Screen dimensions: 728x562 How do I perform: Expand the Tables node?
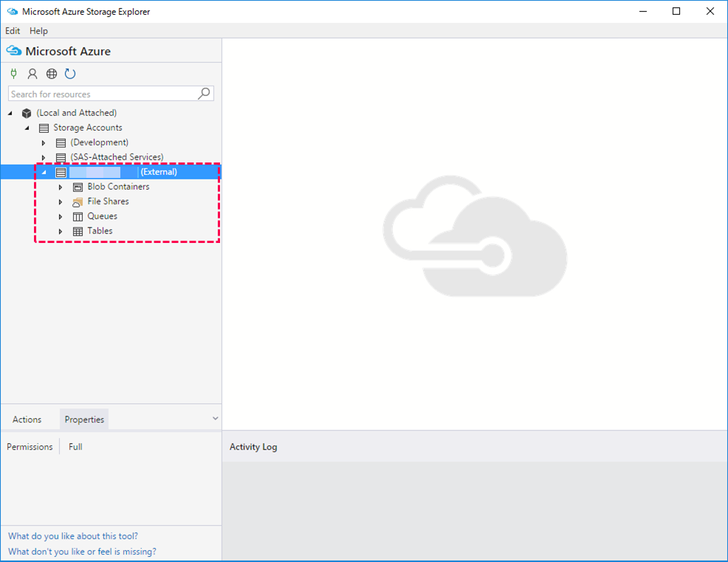(61, 231)
